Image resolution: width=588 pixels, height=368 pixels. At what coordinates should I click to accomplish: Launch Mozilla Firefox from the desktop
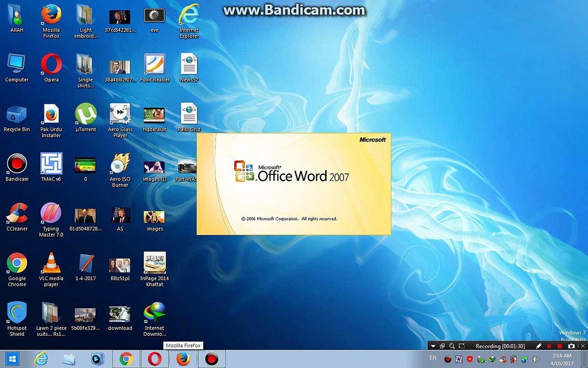(51, 21)
